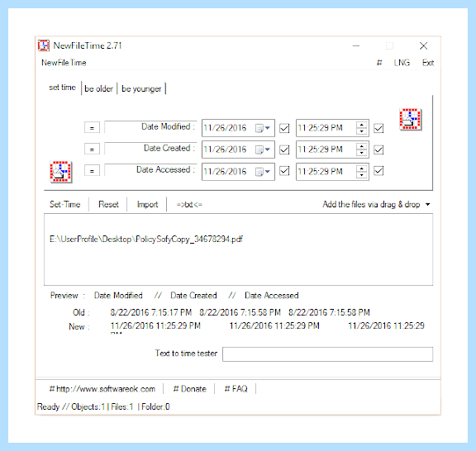Open the softwareok.com website link
This screenshot has height=451, width=476.
[x=102, y=389]
